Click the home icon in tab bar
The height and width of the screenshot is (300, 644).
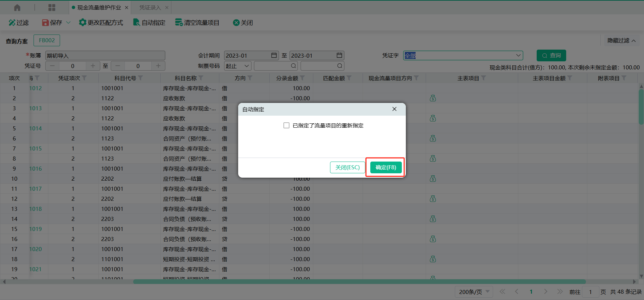coord(17,7)
